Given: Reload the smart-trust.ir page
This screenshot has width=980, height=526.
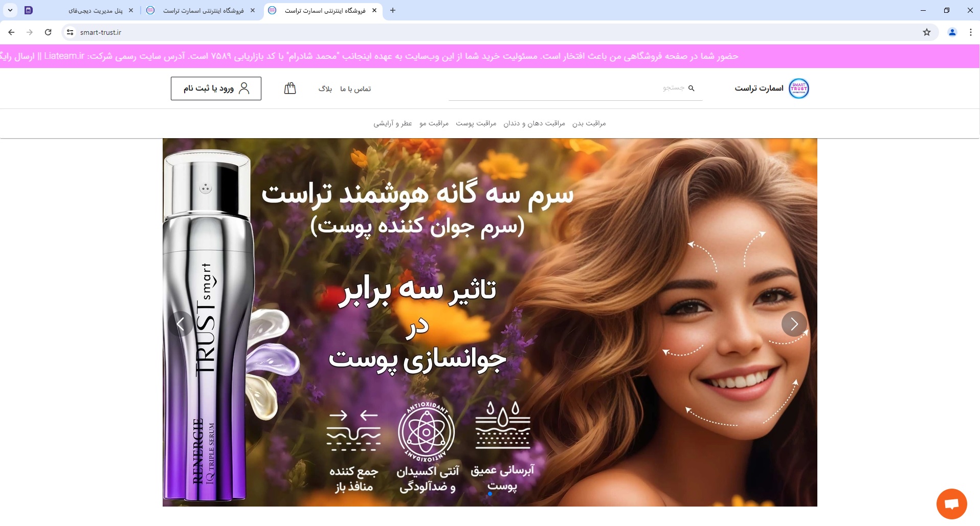Looking at the screenshot, I should point(48,32).
